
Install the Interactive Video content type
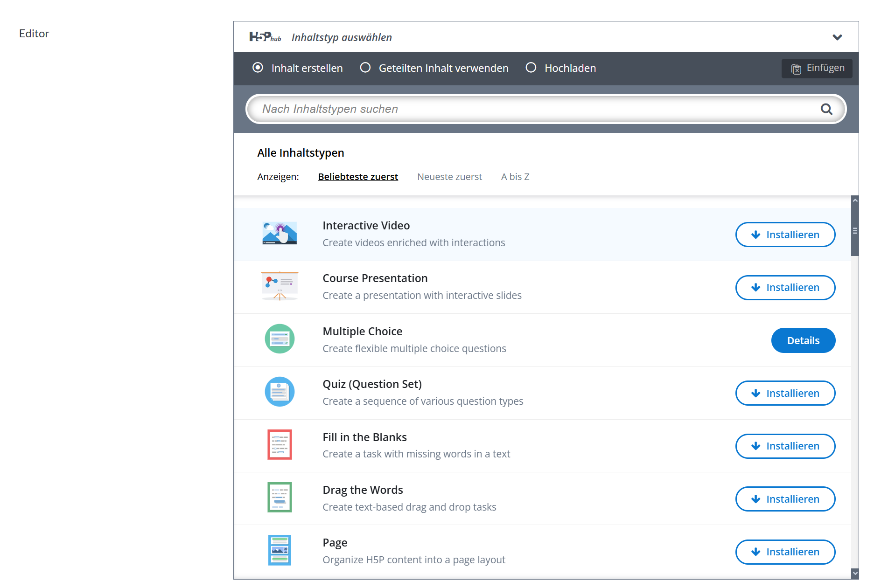(x=785, y=235)
